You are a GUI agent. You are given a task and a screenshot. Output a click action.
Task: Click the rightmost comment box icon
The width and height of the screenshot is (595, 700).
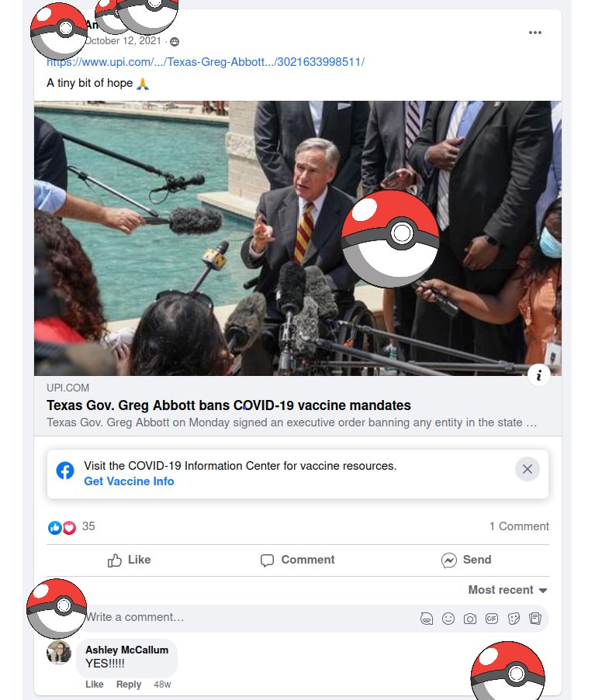tap(535, 619)
